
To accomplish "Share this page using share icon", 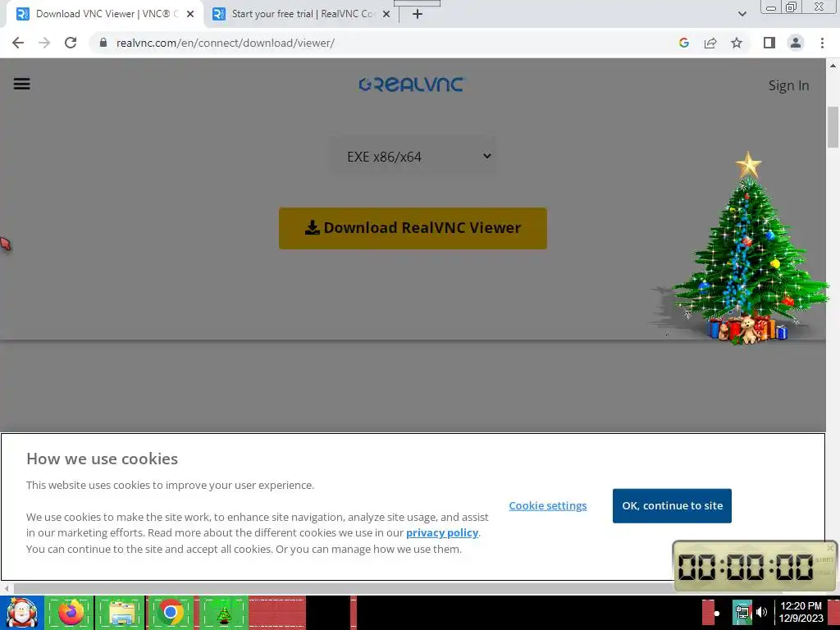I will point(710,43).
